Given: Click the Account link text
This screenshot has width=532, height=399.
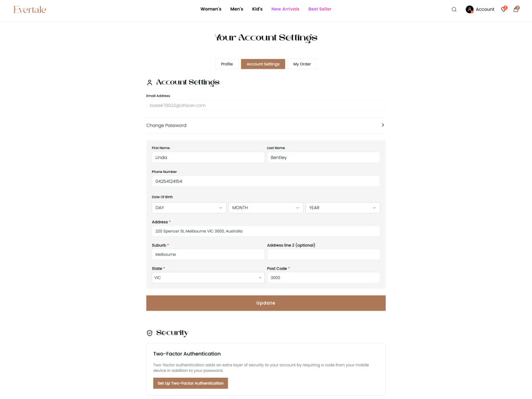Looking at the screenshot, I should pos(485,10).
